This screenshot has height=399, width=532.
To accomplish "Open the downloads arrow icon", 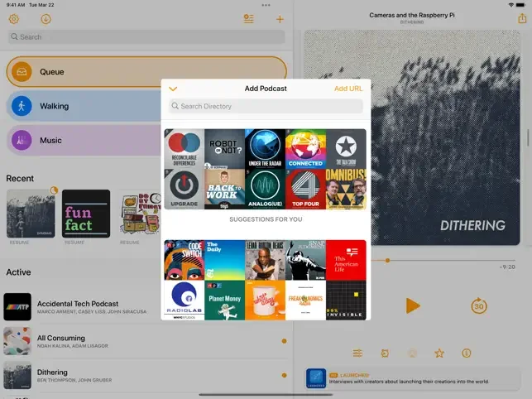I will [x=46, y=19].
